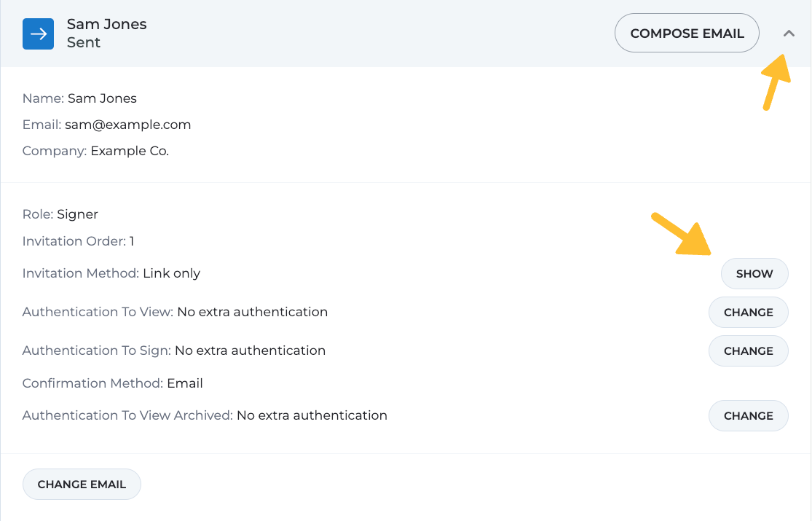Click the Authentication To View value text

(252, 312)
